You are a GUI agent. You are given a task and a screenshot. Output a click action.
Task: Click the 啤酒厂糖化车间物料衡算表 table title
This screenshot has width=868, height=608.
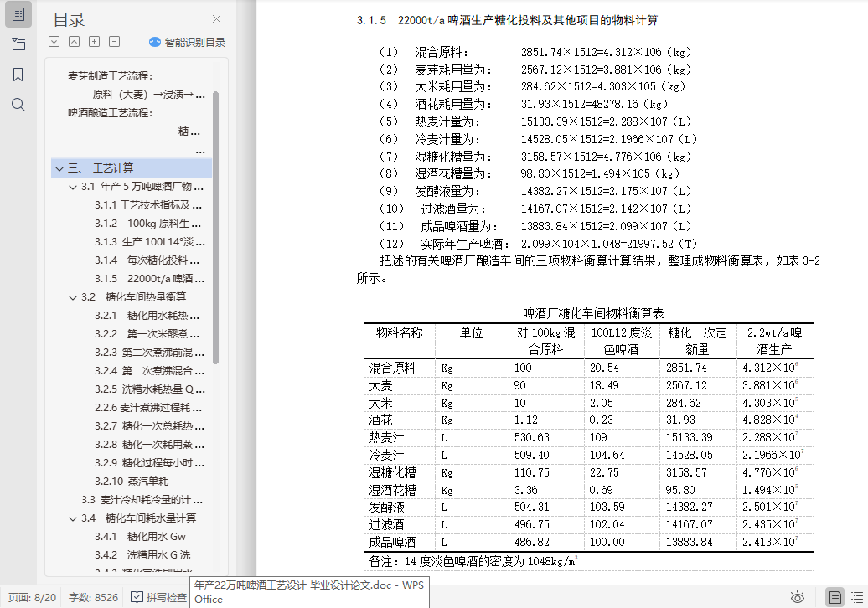(x=593, y=314)
